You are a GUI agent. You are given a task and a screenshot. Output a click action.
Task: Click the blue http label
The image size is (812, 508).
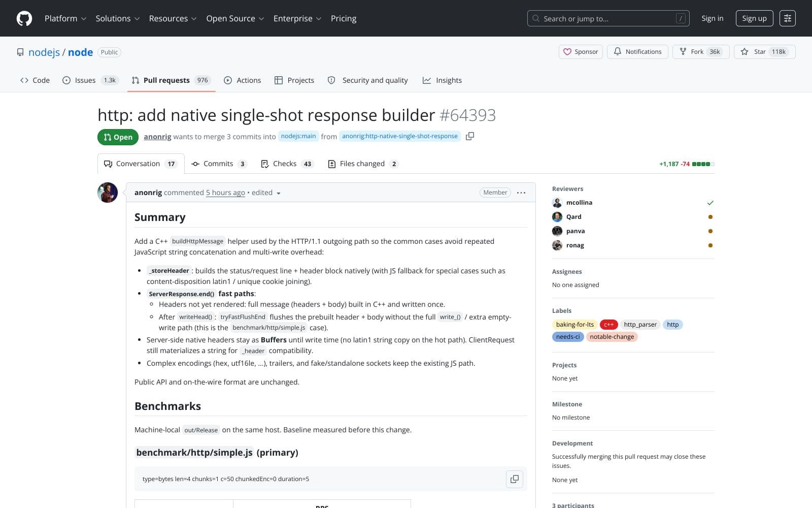672,325
